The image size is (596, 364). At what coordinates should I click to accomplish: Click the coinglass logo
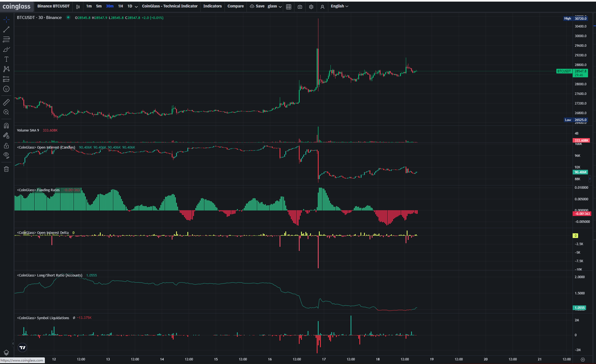point(16,6)
